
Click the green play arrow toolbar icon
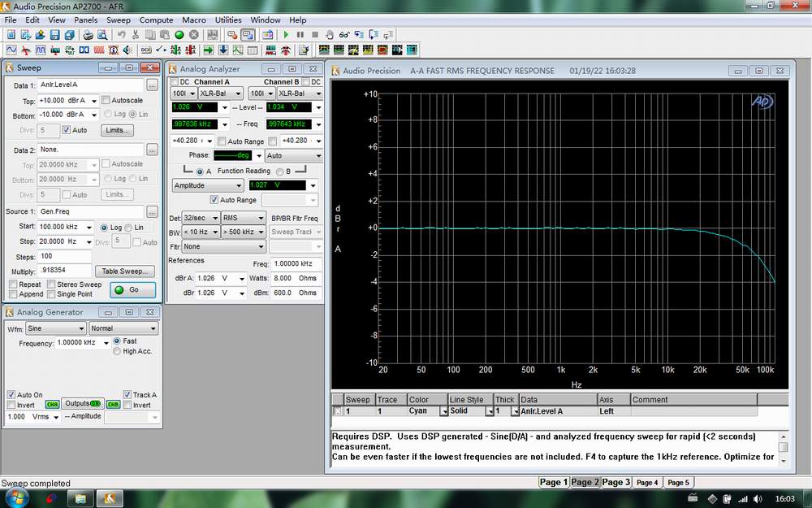click(x=286, y=35)
